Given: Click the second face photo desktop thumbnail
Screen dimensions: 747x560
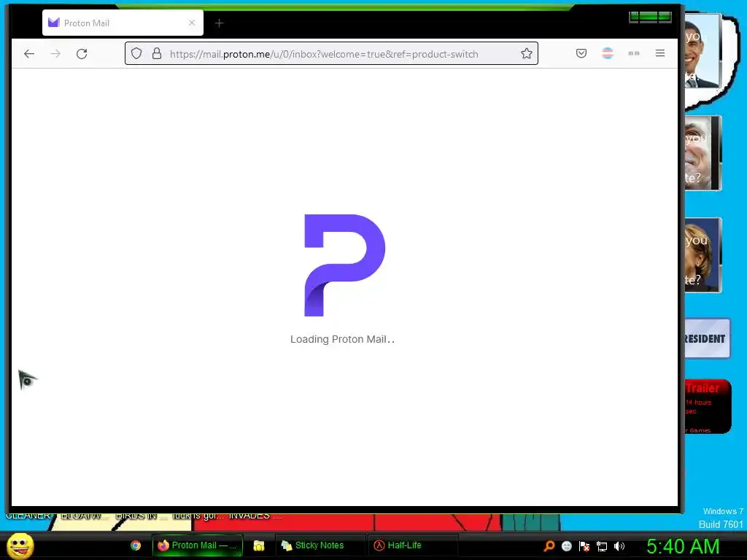Looking at the screenshot, I should tap(703, 153).
